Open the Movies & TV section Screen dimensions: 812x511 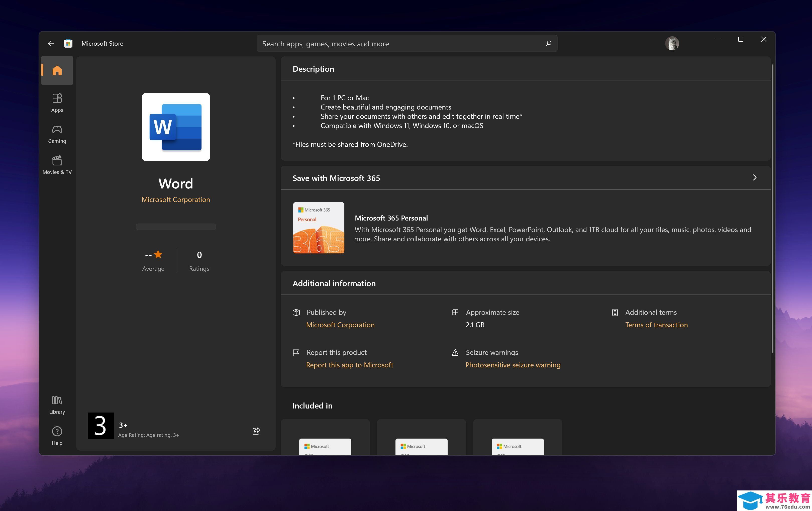pyautogui.click(x=57, y=165)
